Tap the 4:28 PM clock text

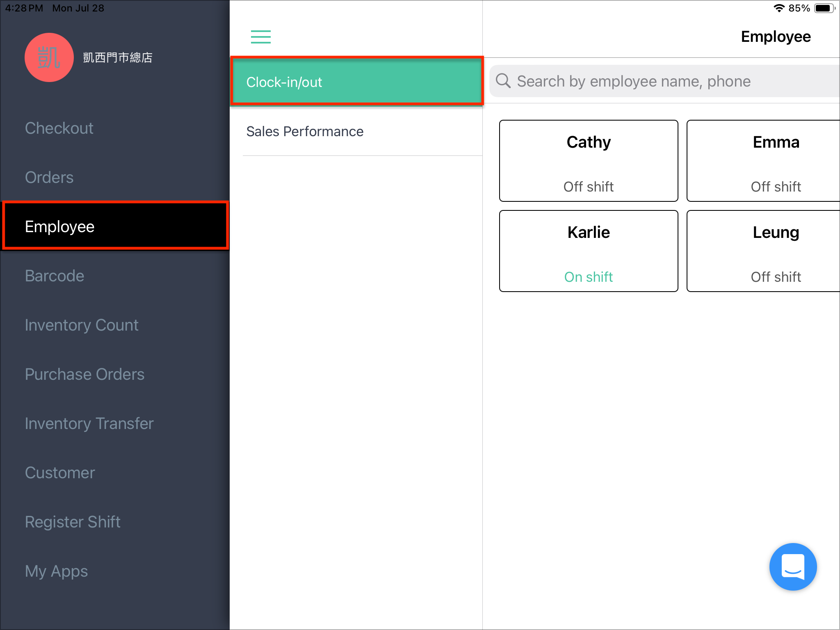pos(24,8)
